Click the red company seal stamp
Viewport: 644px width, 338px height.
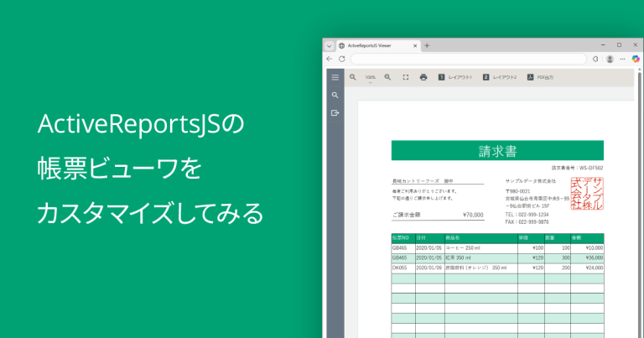click(587, 194)
